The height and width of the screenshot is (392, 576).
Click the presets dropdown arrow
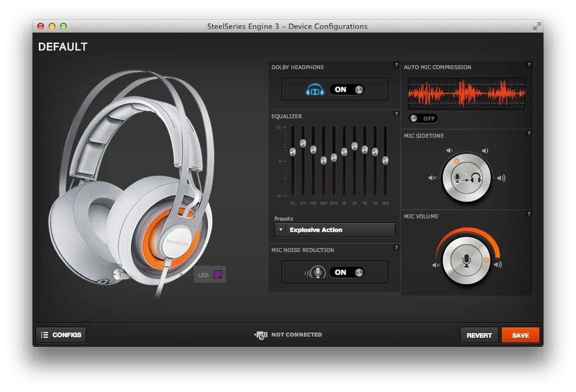coord(280,230)
